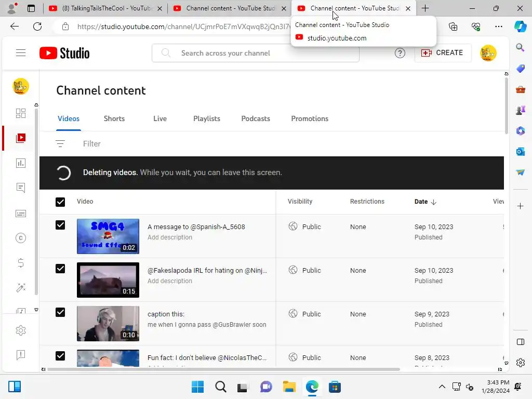
Task: Open the channel avatar in the sidebar
Action: click(21, 87)
